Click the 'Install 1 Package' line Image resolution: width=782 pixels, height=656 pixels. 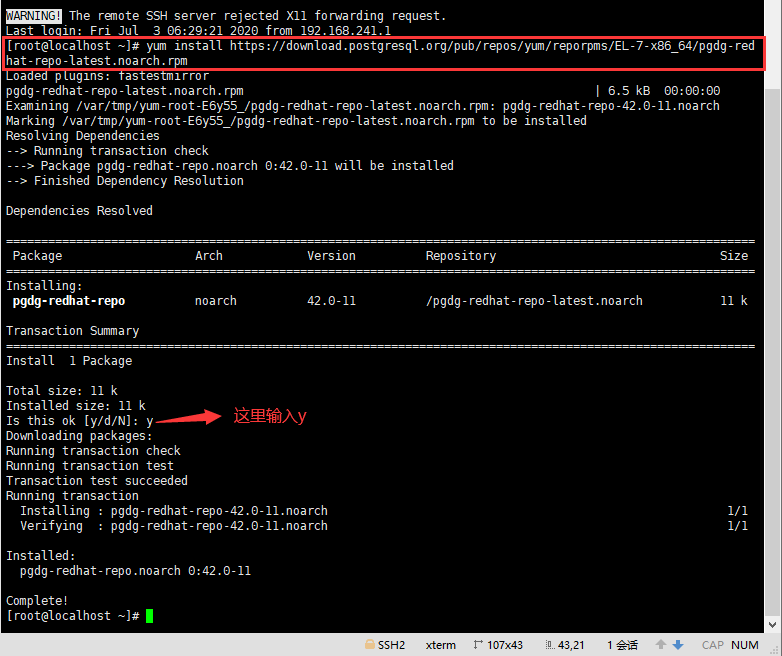pos(69,361)
